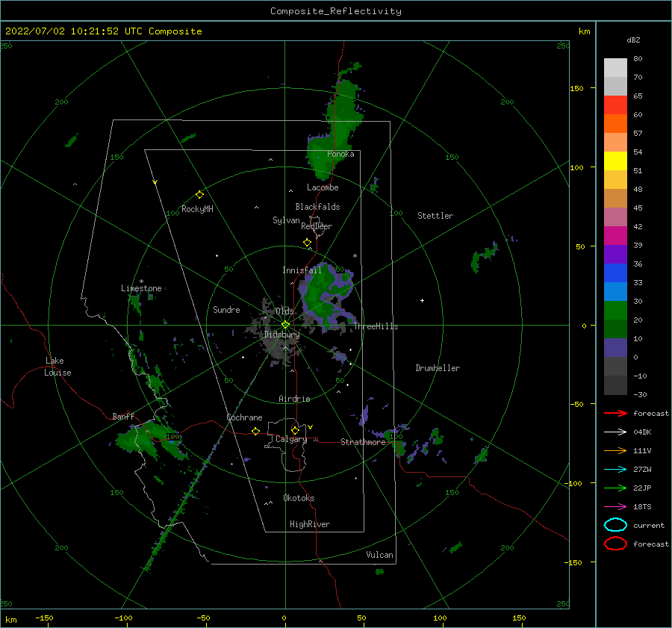Click the yellow diamond marker near Cochrane

coord(255,432)
